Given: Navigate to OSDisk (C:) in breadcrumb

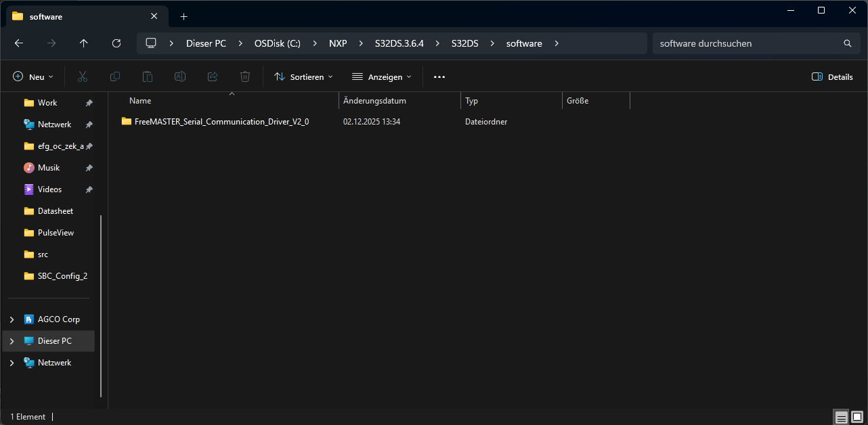Looking at the screenshot, I should point(277,43).
